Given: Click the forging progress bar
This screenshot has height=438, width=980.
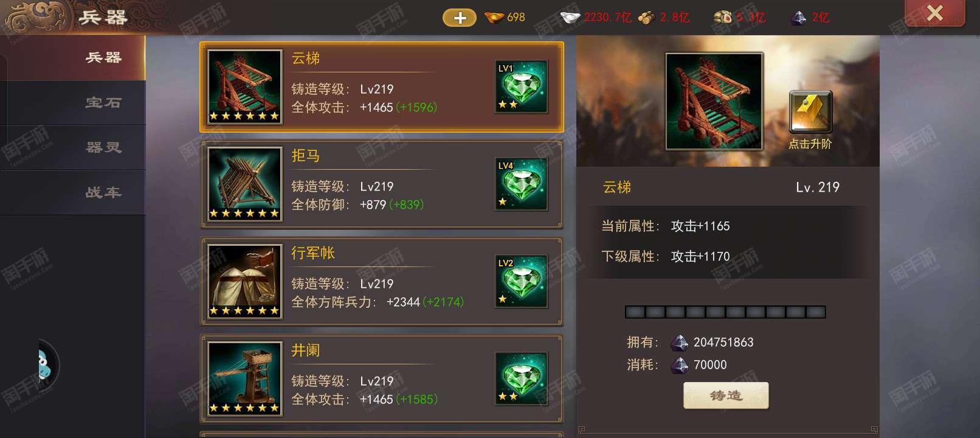Looking at the screenshot, I should pos(725,312).
